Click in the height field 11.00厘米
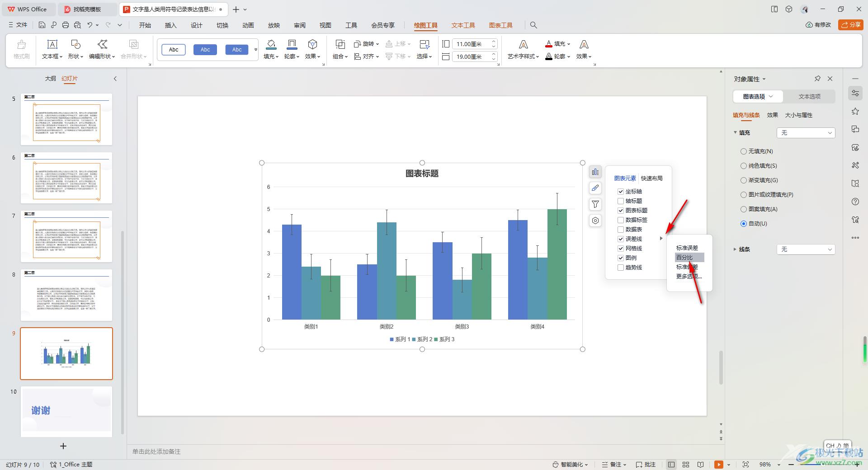 (x=471, y=44)
